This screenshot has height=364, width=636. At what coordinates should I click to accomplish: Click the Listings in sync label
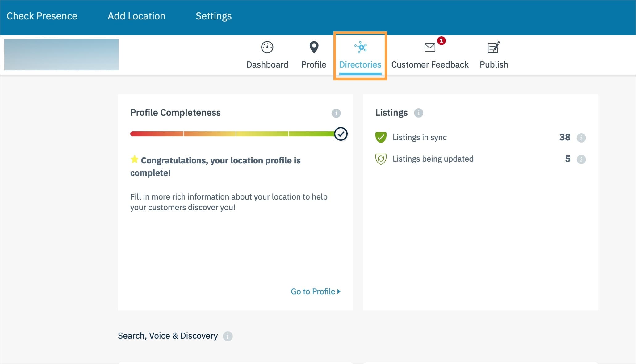(420, 137)
